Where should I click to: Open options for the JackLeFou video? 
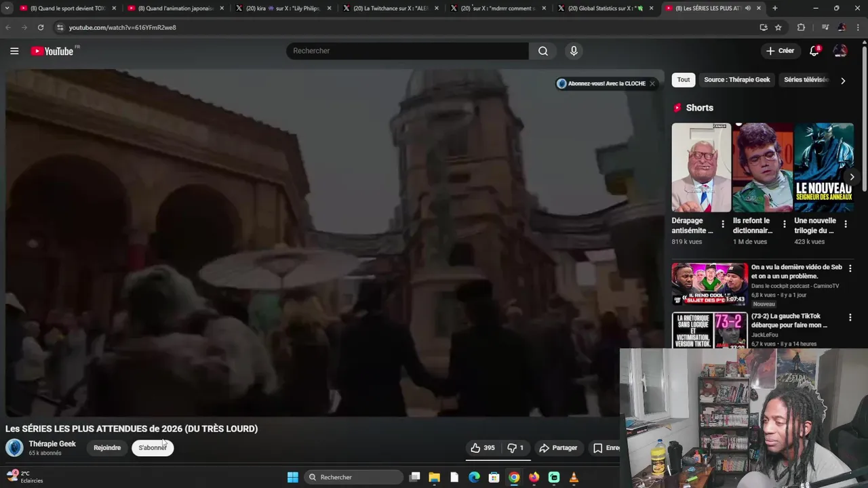pos(850,317)
